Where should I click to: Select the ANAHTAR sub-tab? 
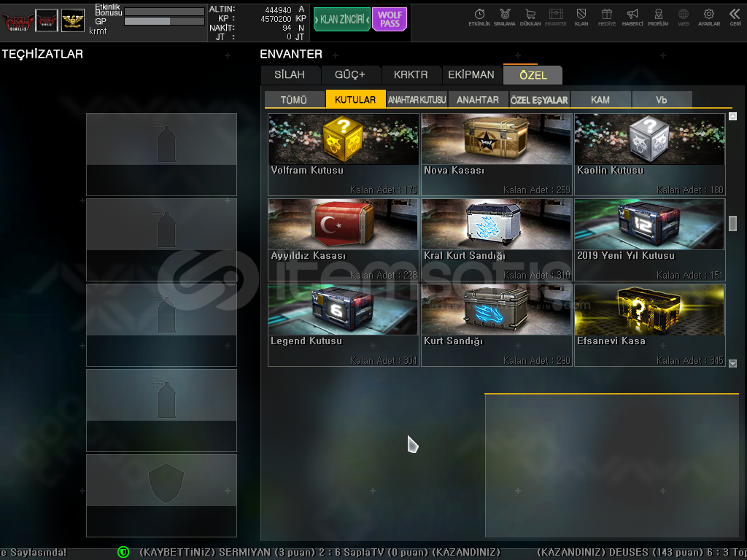click(x=478, y=100)
